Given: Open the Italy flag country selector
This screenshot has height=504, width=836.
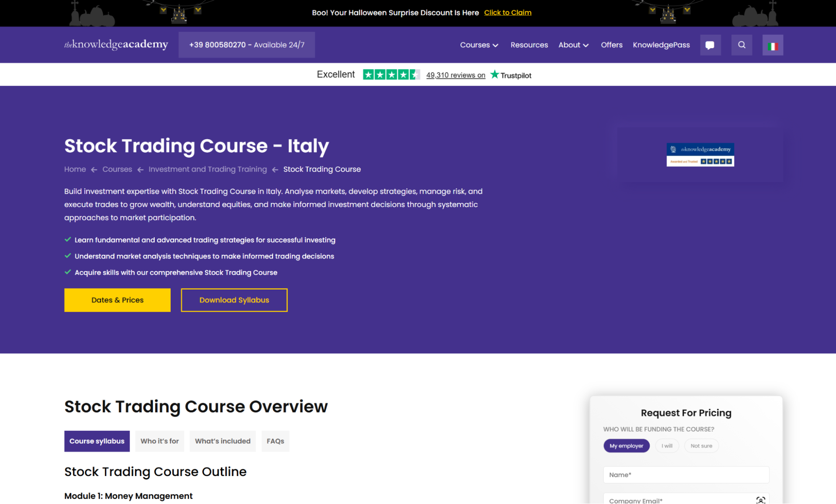Looking at the screenshot, I should coord(772,45).
